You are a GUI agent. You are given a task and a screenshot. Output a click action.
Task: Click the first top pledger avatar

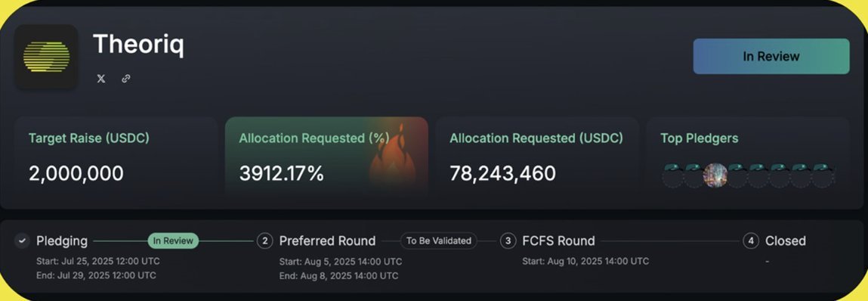(673, 175)
